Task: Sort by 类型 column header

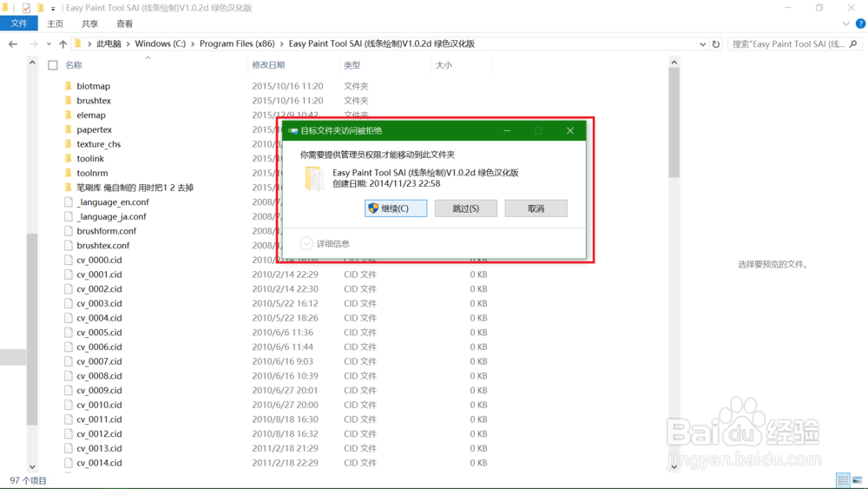Action: tap(352, 65)
